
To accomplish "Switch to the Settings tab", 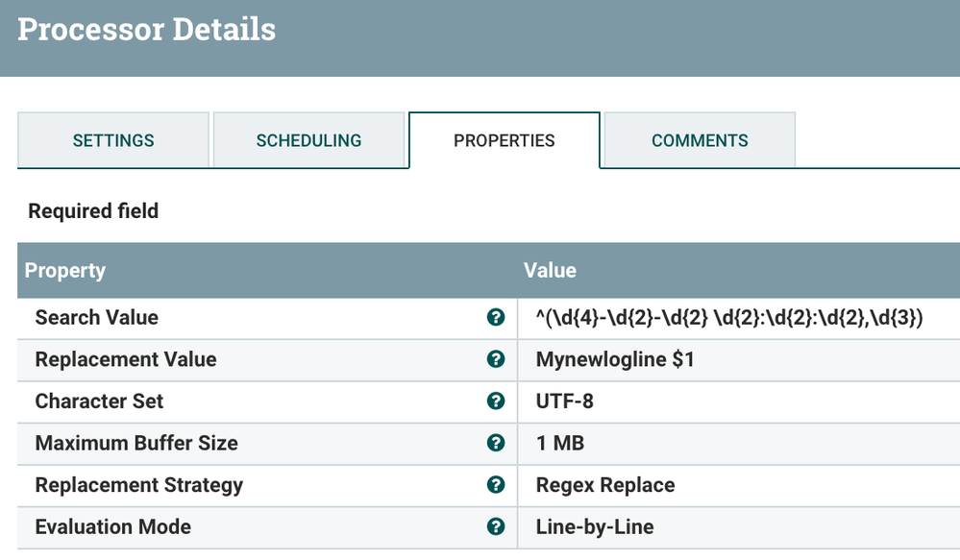I will (113, 140).
